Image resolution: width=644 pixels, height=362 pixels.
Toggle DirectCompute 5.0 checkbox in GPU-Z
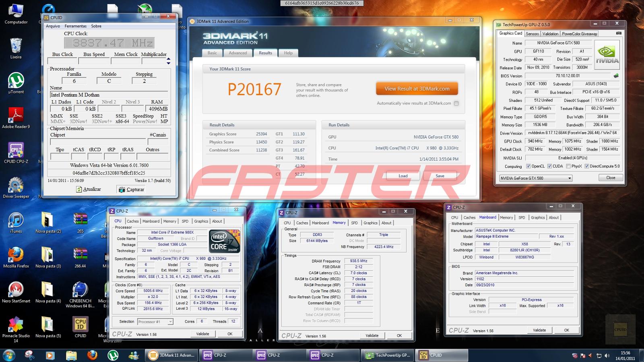pos(587,166)
